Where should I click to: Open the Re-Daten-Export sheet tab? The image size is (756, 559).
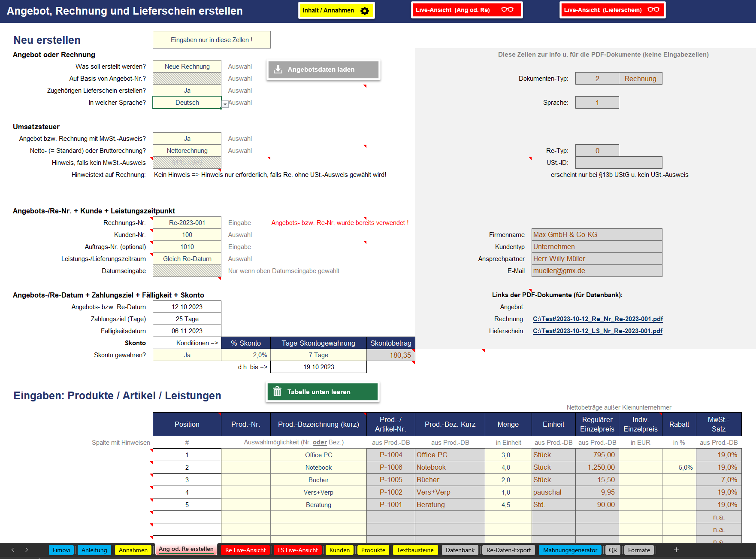click(508, 550)
